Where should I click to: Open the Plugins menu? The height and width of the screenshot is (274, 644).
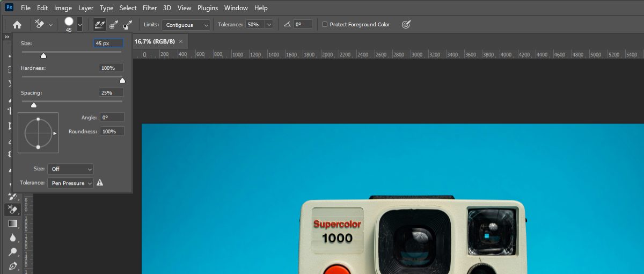pyautogui.click(x=208, y=8)
